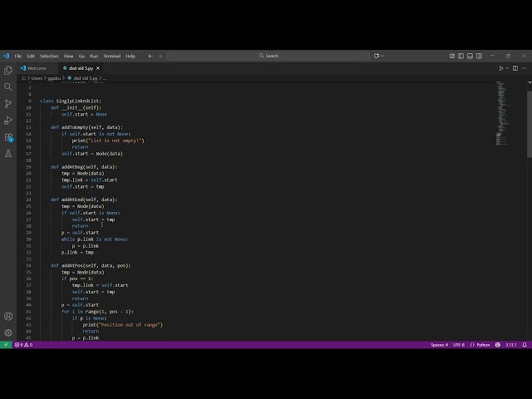Viewport: 532px width, 399px height.
Task: Open the View menu
Action: tap(68, 56)
